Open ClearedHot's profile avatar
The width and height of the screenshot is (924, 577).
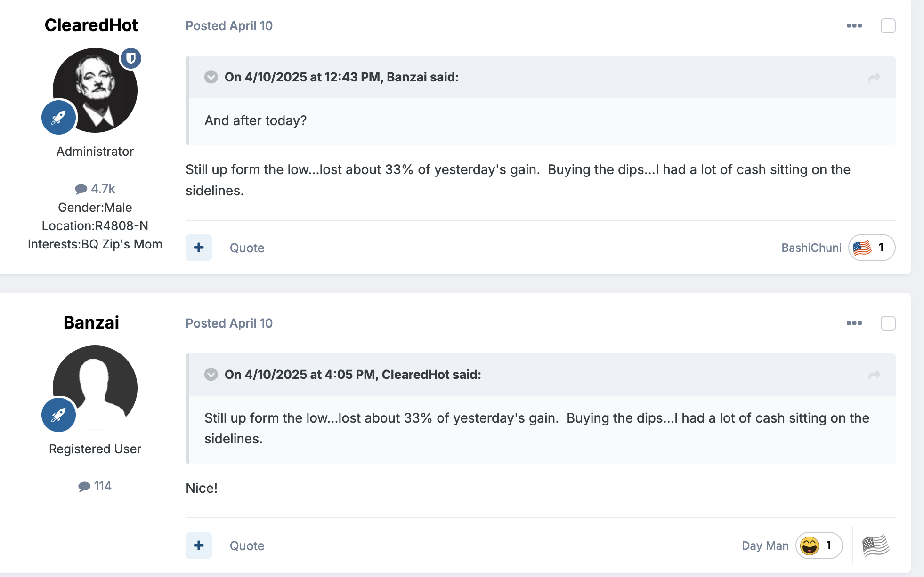click(x=95, y=90)
